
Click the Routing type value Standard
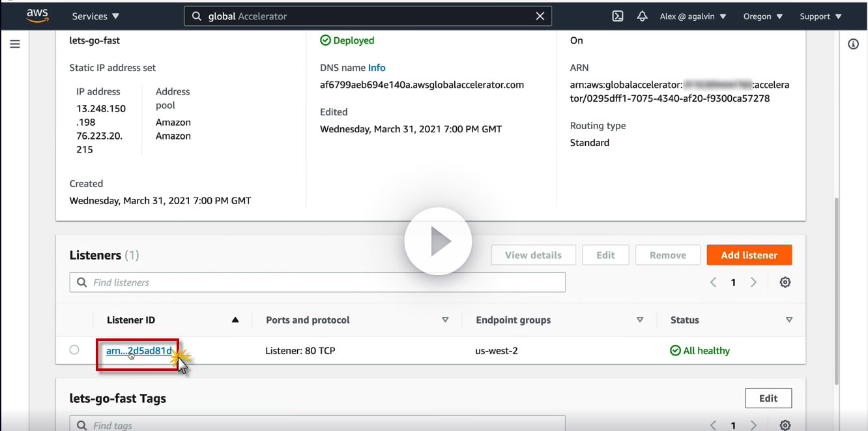590,143
